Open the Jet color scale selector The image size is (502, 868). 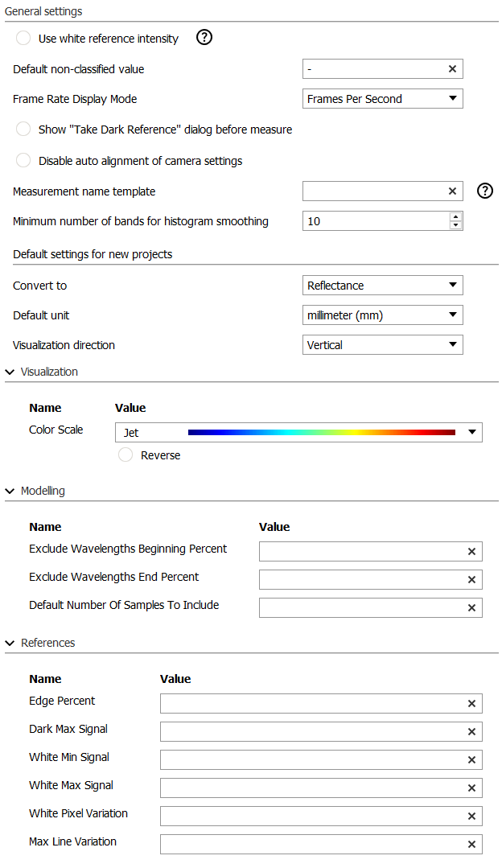[298, 433]
